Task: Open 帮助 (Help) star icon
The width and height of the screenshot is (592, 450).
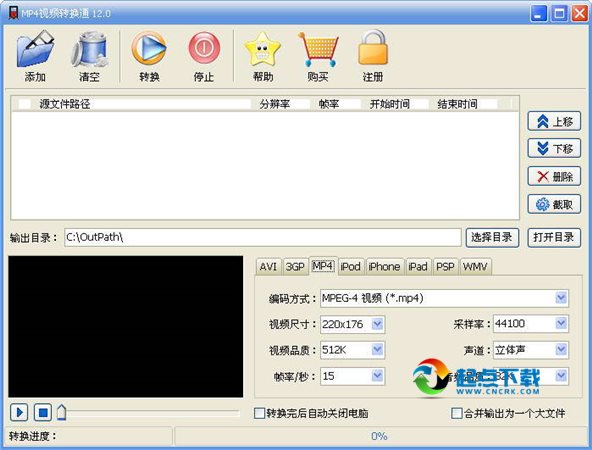Action: click(x=263, y=49)
